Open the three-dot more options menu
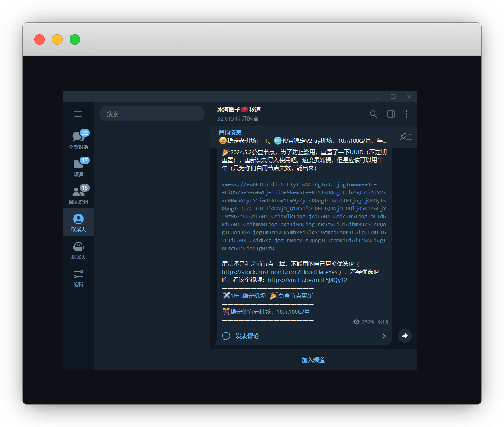The height and width of the screenshot is (427, 504). pyautogui.click(x=406, y=114)
